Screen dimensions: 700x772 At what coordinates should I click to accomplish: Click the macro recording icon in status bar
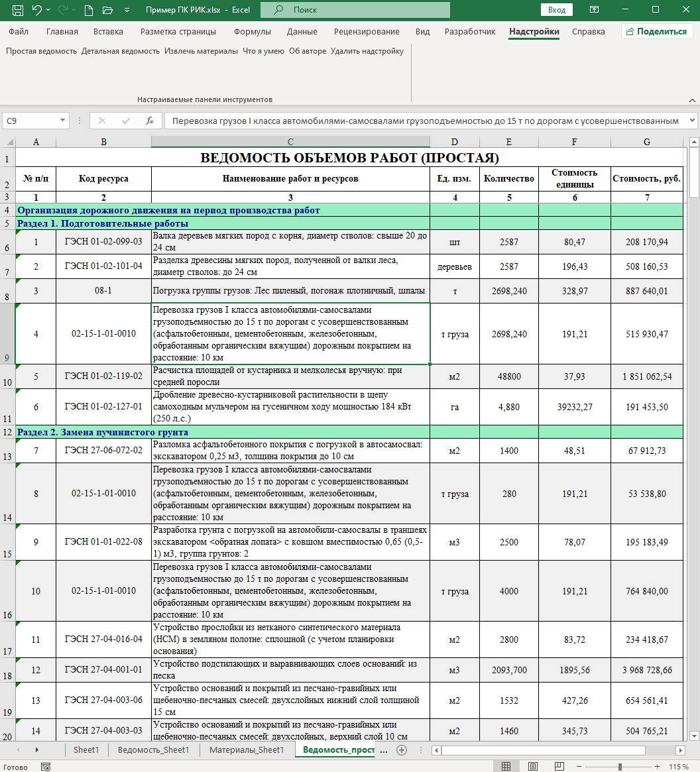(x=45, y=767)
